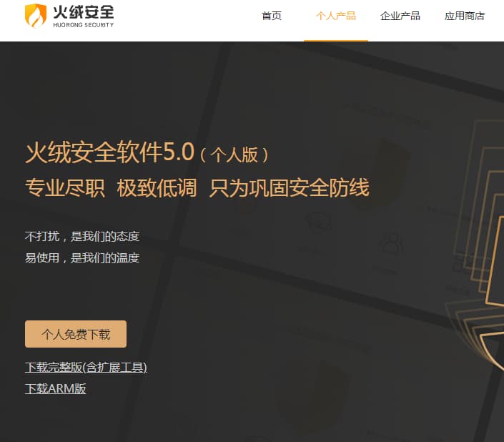Click the 火绒安全软件5.0 headline
Screen dimensions: 504x442
(110, 152)
